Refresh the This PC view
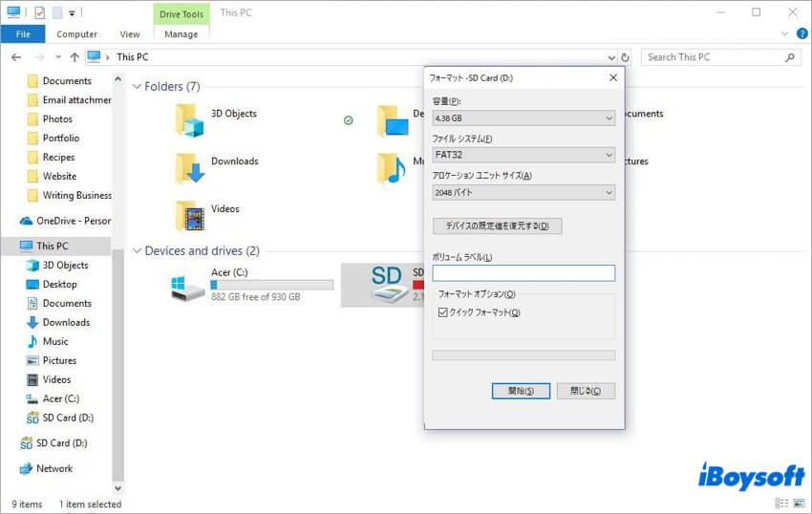 625,57
